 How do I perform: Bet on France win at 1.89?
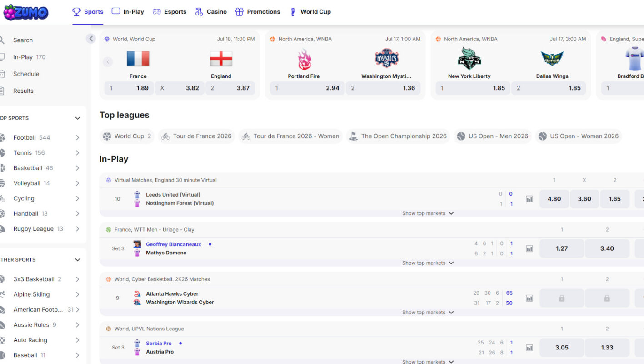coord(129,88)
